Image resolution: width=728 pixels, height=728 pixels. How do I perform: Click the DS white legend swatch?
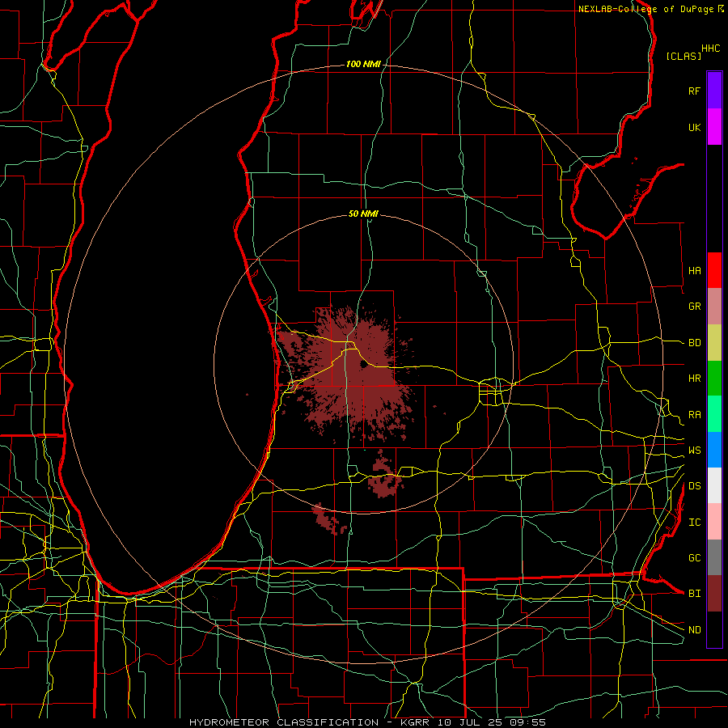pyautogui.click(x=714, y=485)
